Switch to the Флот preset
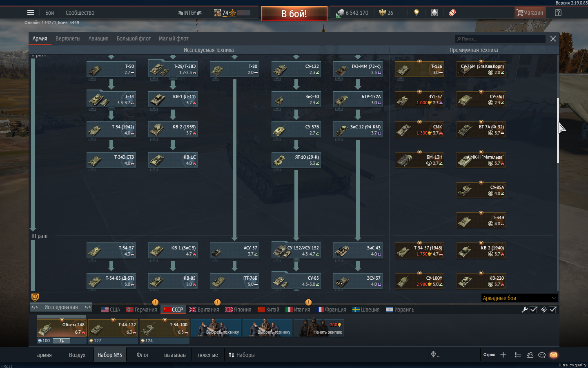 click(x=143, y=355)
